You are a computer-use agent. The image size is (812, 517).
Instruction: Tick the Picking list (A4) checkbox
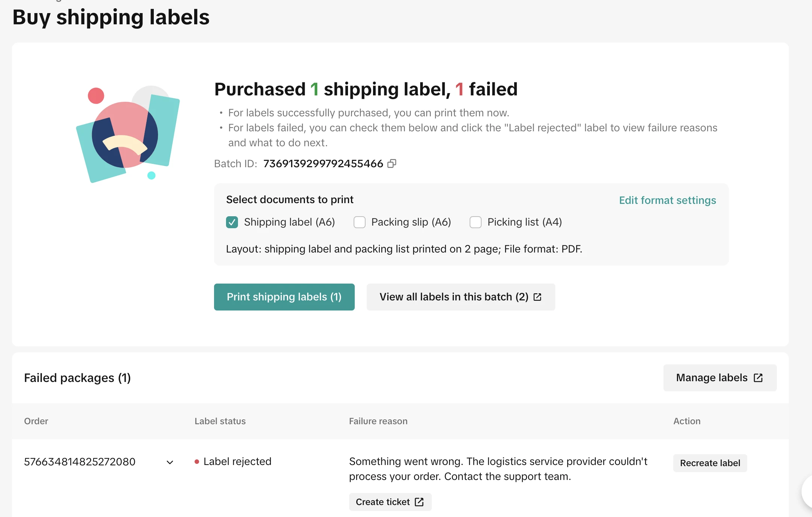pyautogui.click(x=476, y=222)
